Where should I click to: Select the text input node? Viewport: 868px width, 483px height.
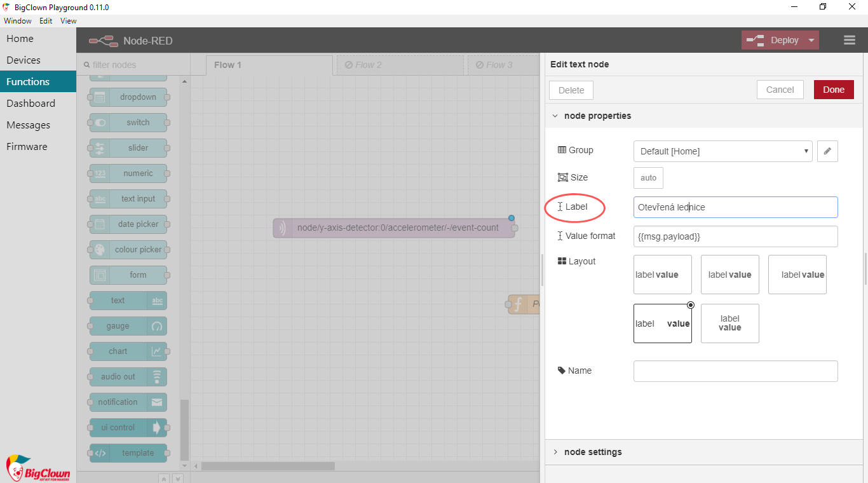(128, 199)
